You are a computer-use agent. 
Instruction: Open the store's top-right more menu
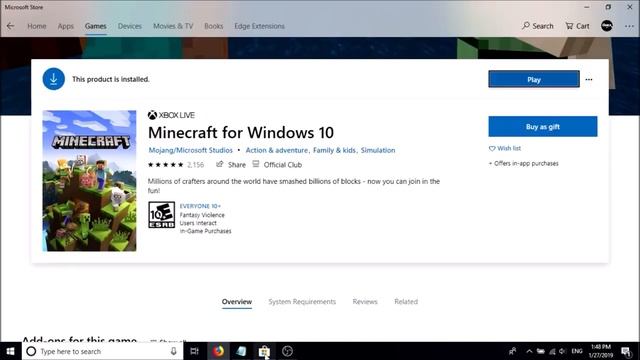(x=629, y=26)
